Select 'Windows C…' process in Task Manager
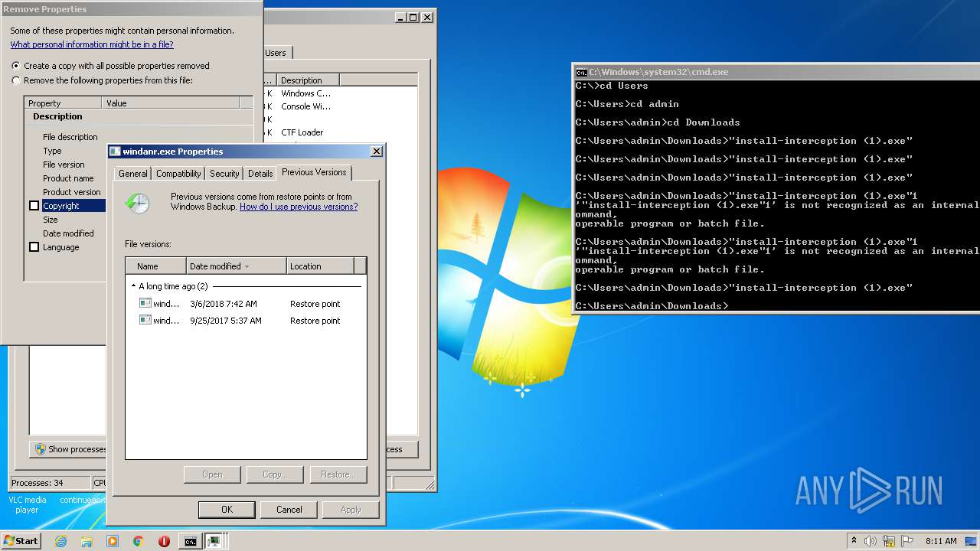 [306, 93]
